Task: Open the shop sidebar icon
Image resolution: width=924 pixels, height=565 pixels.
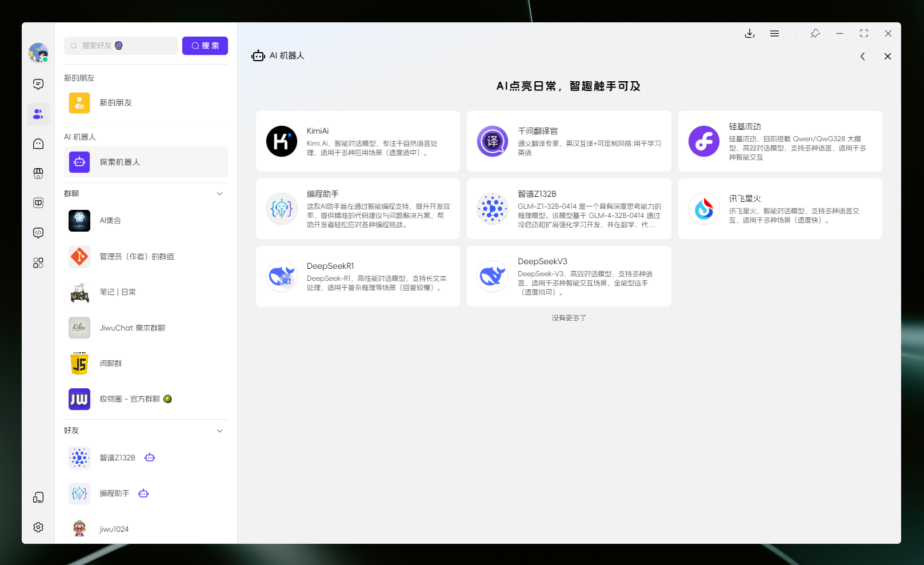Action: [x=38, y=173]
